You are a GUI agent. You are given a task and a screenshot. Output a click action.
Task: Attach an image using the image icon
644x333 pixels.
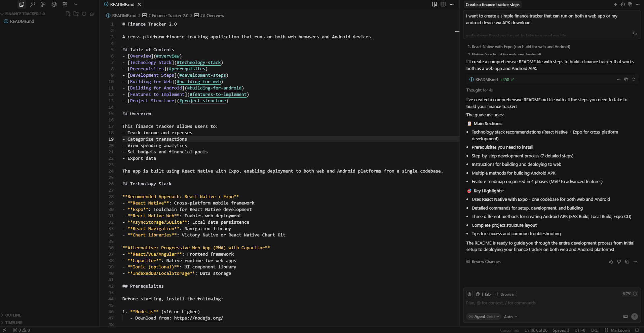click(x=625, y=317)
